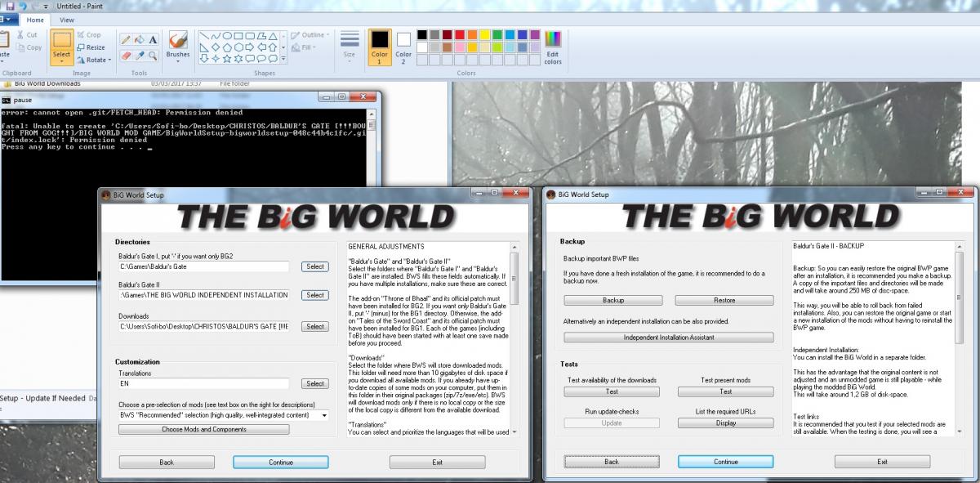Click Test under Test present mods
Viewport: 980px width, 483px height.
(726, 391)
